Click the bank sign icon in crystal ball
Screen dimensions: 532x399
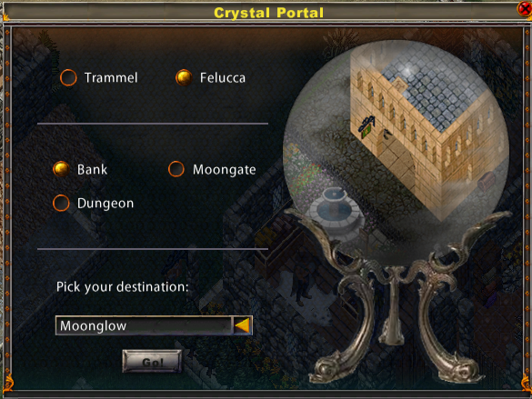pos(367,126)
